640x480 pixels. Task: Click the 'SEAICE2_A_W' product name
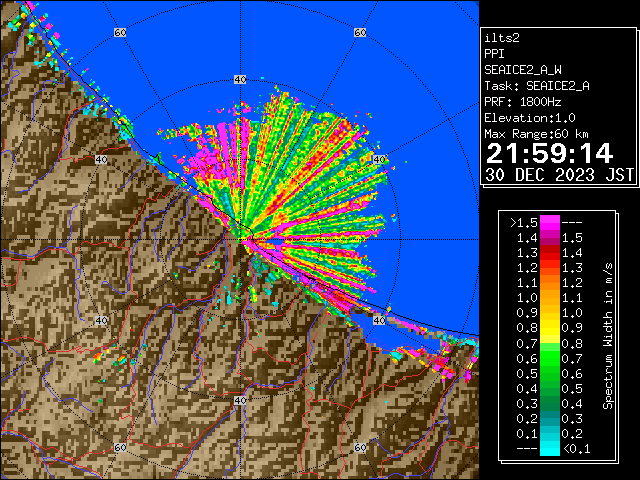(523, 70)
